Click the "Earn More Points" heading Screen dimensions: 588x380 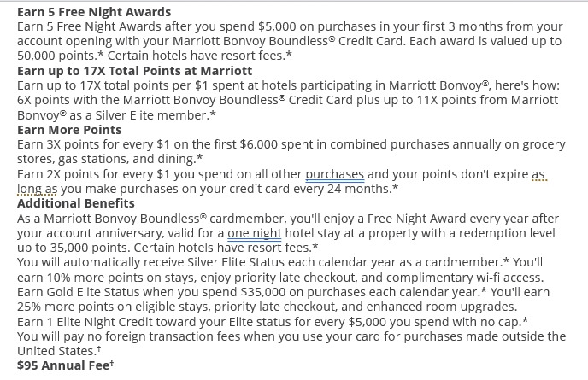tap(68, 129)
